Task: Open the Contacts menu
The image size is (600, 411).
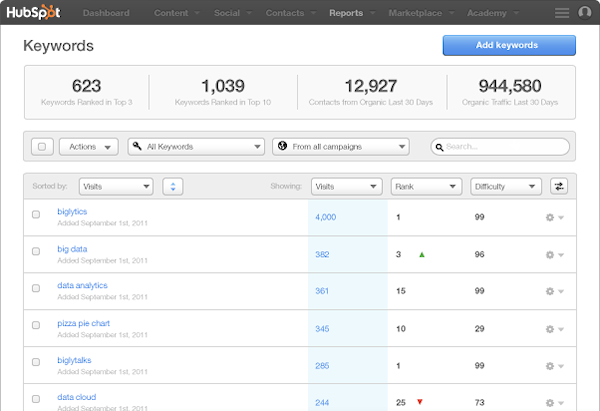Action: click(291, 13)
